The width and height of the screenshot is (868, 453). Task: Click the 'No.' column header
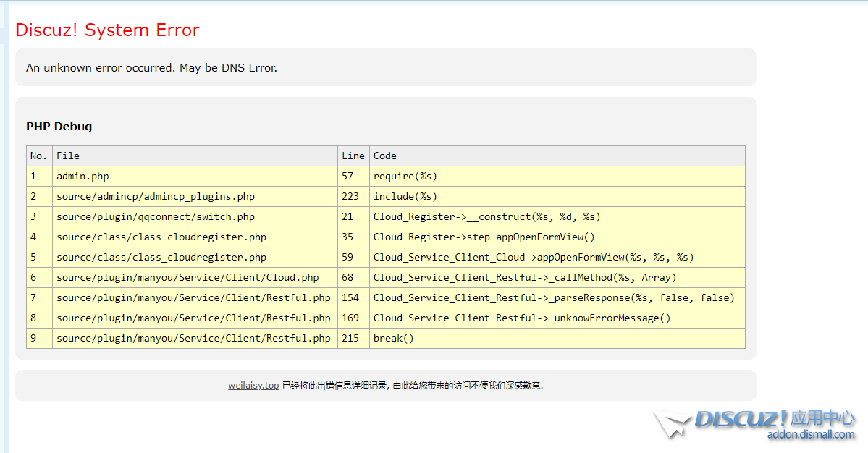(39, 156)
